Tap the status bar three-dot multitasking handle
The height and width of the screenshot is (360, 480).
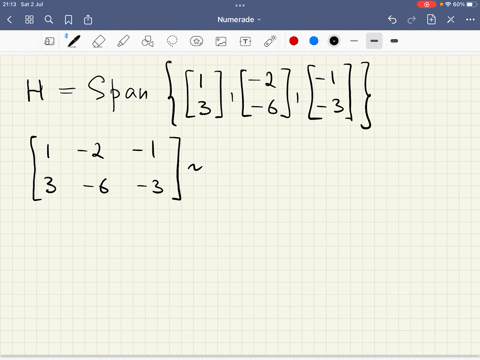(x=240, y=5)
